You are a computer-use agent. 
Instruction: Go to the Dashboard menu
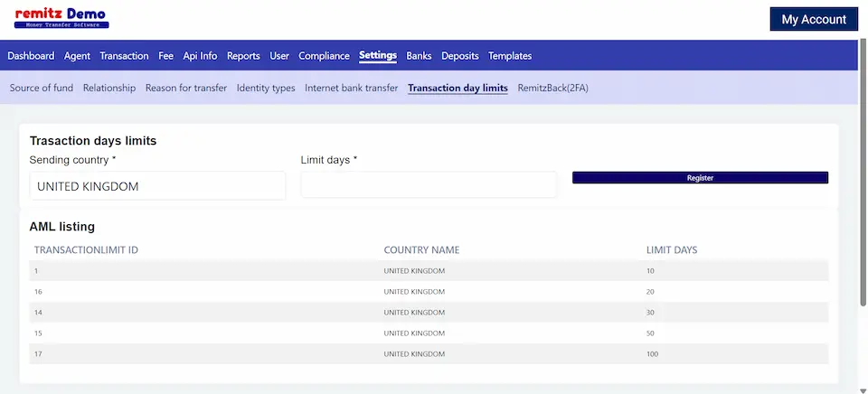[31, 56]
